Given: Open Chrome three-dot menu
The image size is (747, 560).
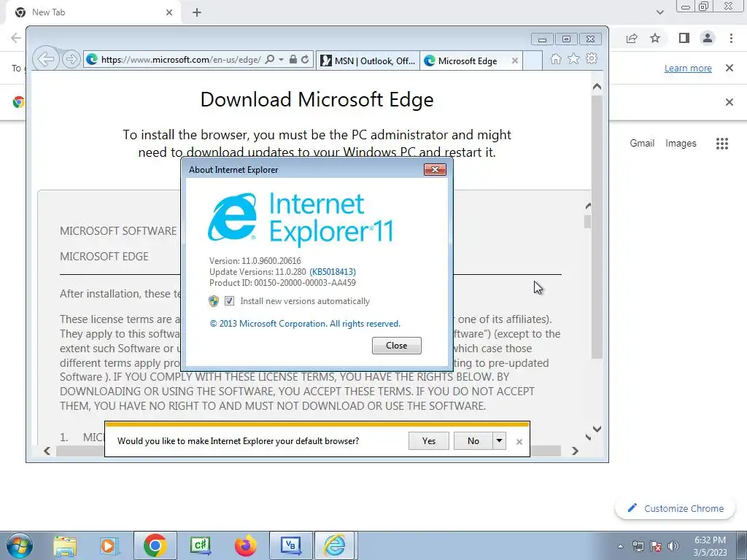Looking at the screenshot, I should click(731, 38).
